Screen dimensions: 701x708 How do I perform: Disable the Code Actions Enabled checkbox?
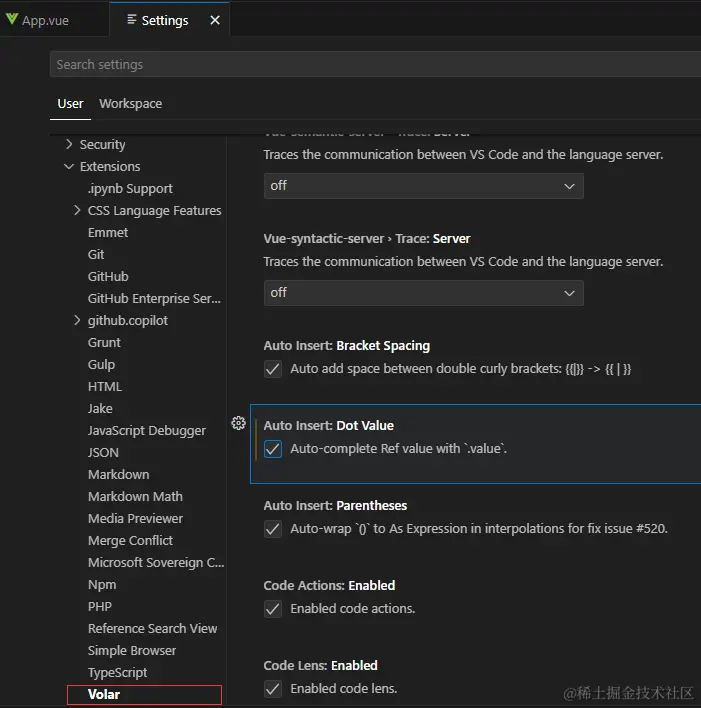tap(273, 609)
